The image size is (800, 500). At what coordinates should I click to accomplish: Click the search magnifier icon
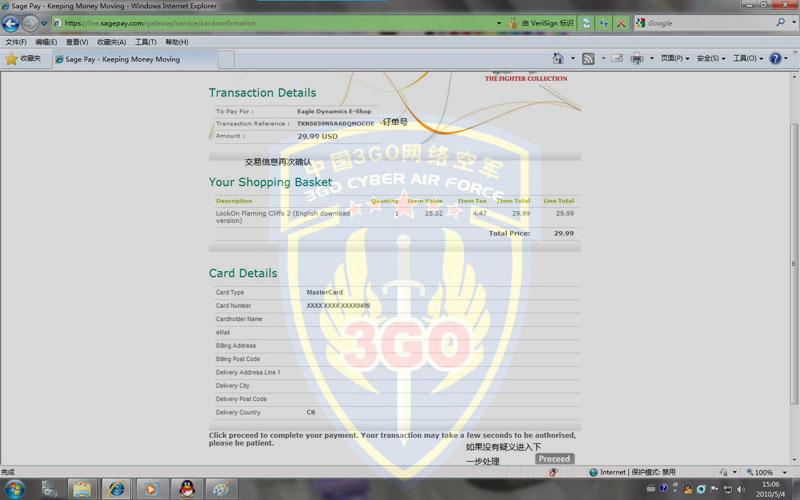(x=780, y=22)
